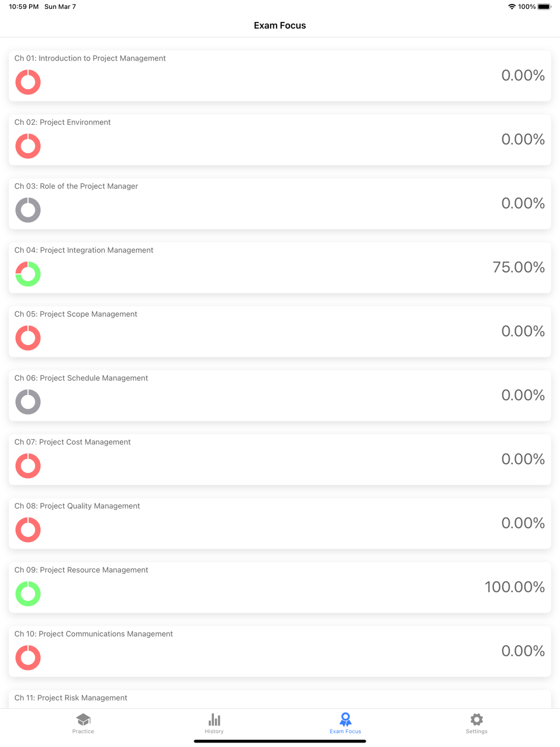Switch to the Settings tab label

point(477,731)
